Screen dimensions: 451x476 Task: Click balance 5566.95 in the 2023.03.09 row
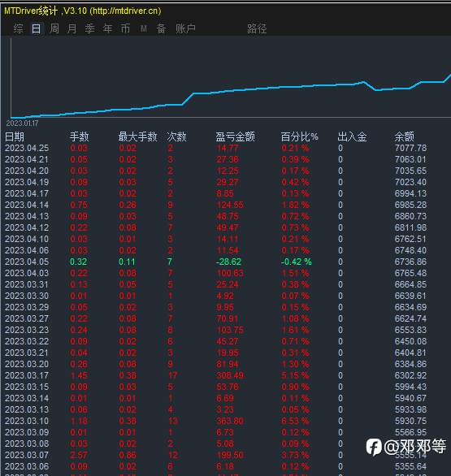click(x=410, y=432)
